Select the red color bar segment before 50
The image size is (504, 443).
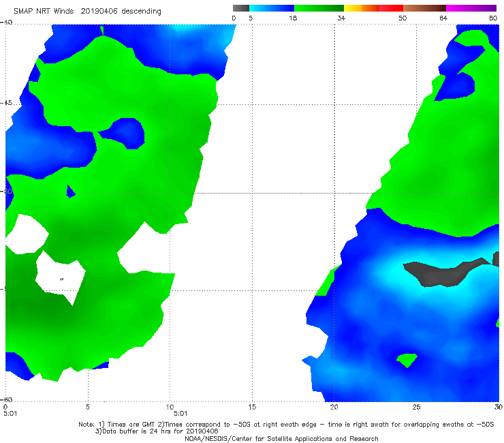391,8
